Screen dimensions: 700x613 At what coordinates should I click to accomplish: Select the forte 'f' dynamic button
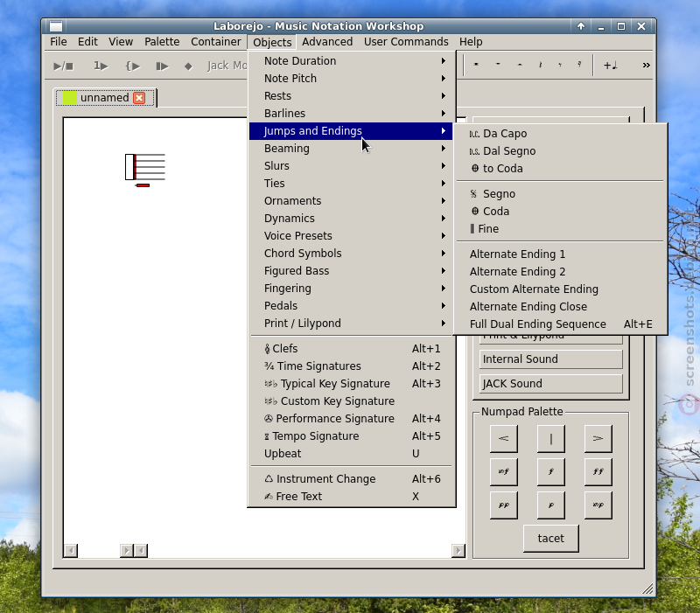pos(551,471)
